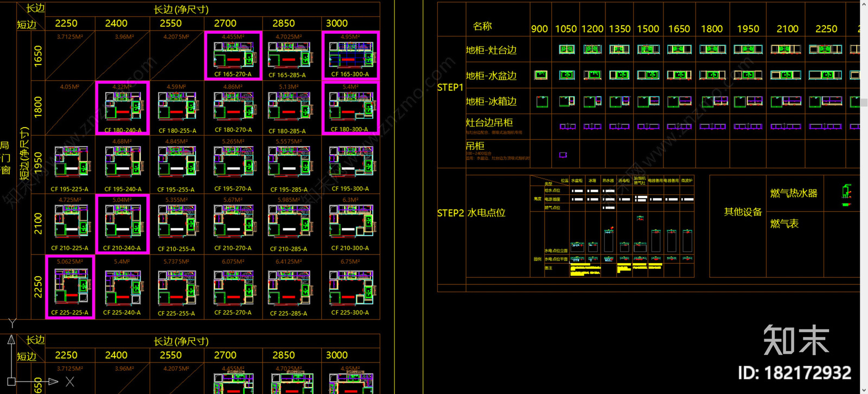Screen dimensions: 868x394
Task: Click the 燃气表 label
Action: click(x=784, y=224)
